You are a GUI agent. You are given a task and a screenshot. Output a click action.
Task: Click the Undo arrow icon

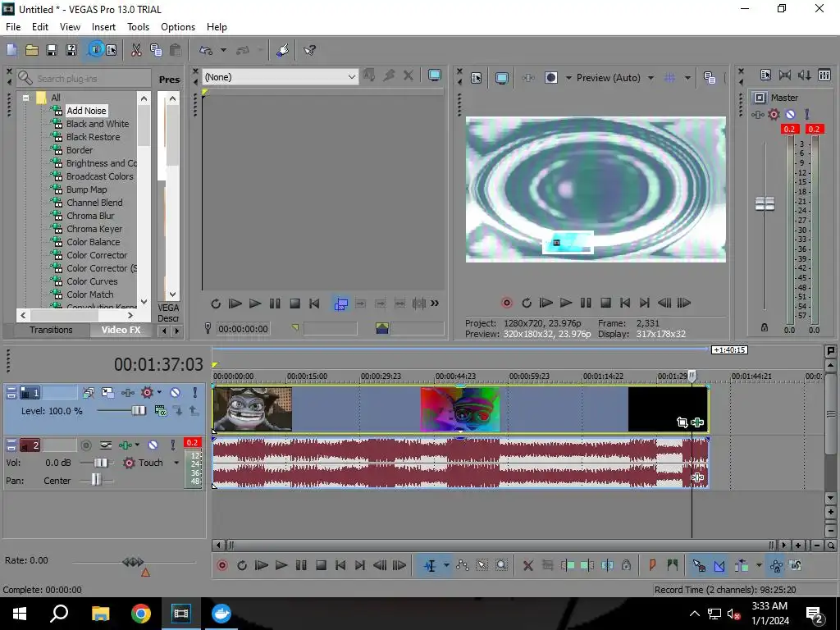tap(206, 50)
